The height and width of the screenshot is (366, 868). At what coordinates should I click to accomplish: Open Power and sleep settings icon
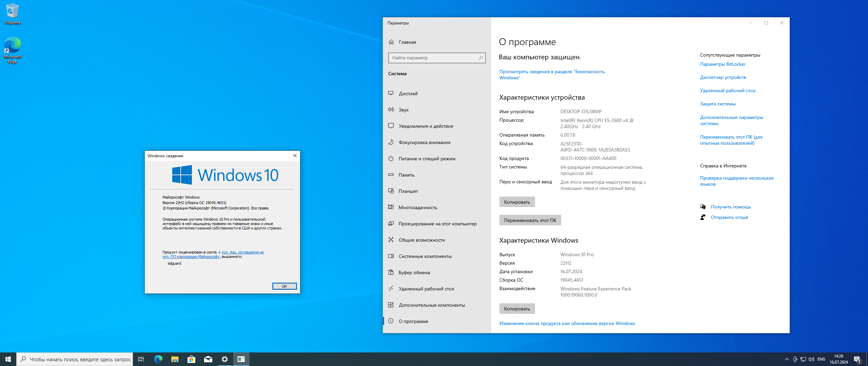[391, 158]
